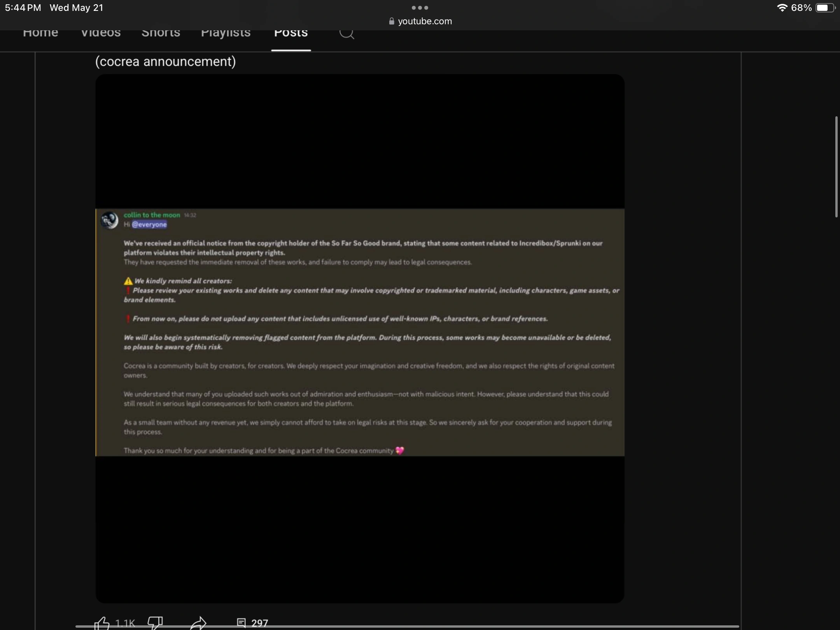Click the channel search magnifier icon
Screen dimensions: 840x630
pyautogui.click(x=346, y=33)
